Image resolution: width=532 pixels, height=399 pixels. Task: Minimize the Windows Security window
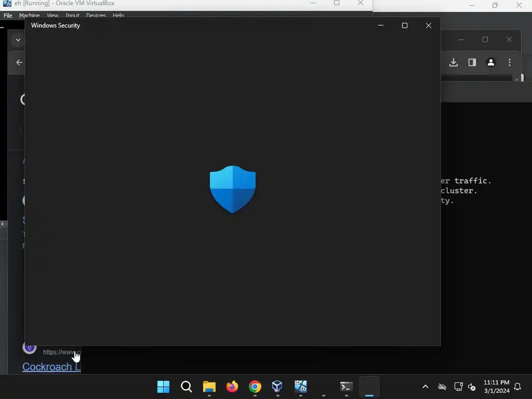pos(381,25)
